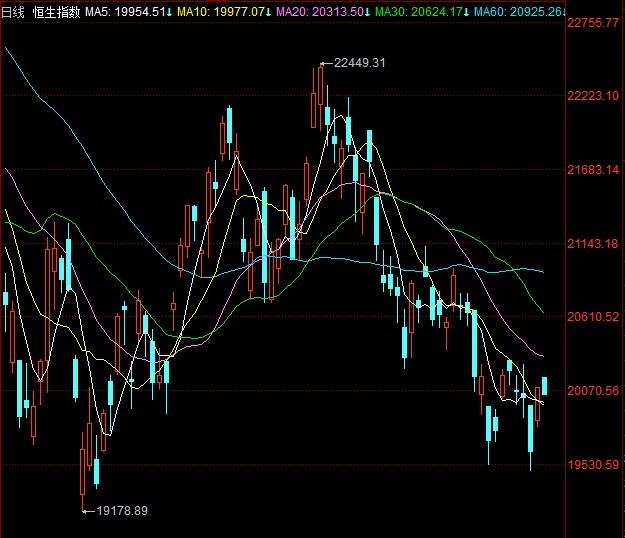Click the 22755.77 top axis price
The image size is (625, 538).
[x=594, y=22]
